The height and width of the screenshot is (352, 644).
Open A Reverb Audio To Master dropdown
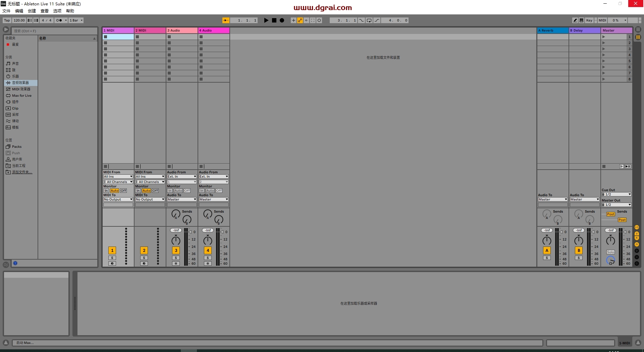[x=553, y=199]
